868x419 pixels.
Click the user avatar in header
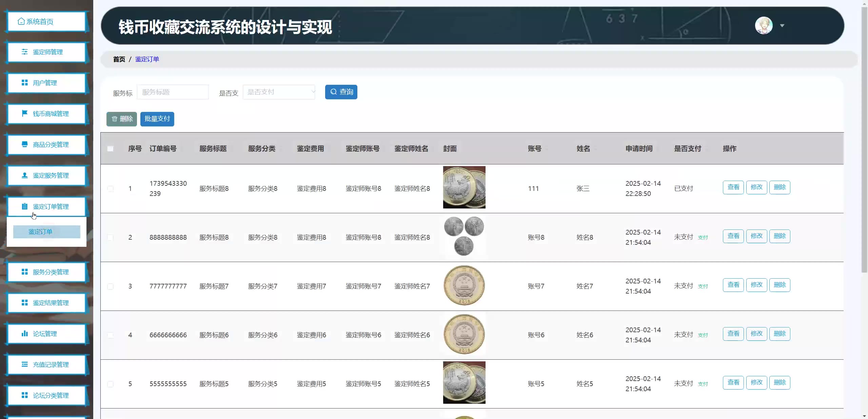tap(764, 25)
